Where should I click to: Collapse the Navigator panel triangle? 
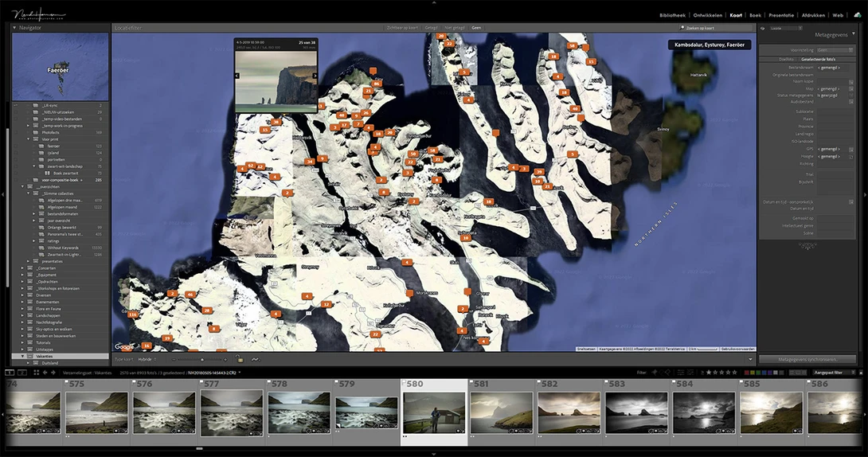(14, 28)
